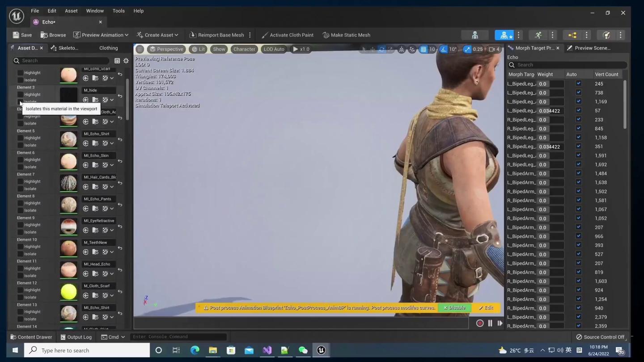Browse to MI_Echo_Skin material in content browser
This screenshot has height=362, width=644.
coord(95,165)
